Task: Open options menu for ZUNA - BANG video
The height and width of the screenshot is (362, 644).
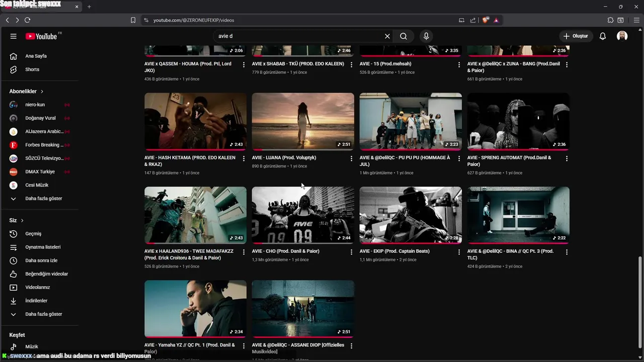Action: (567, 65)
